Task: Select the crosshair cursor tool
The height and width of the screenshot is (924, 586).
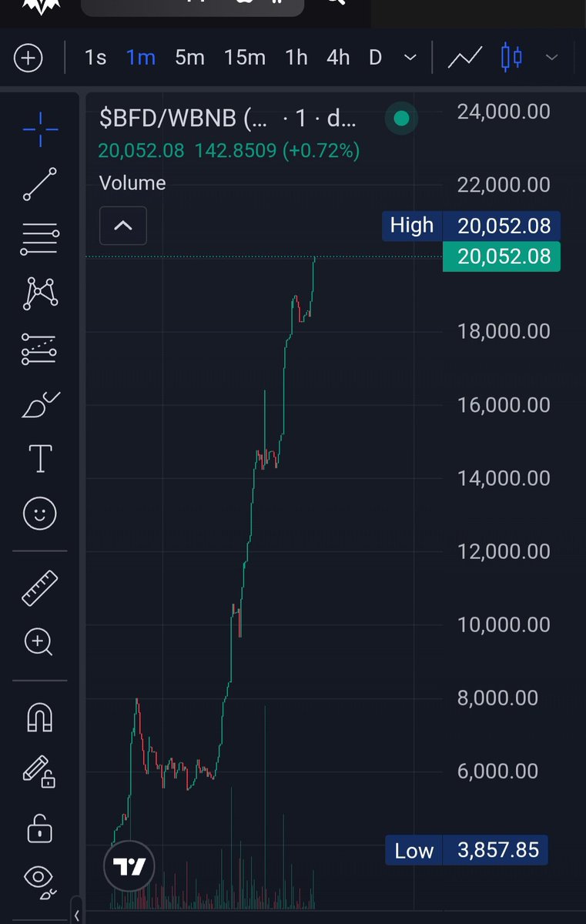Action: [x=40, y=129]
